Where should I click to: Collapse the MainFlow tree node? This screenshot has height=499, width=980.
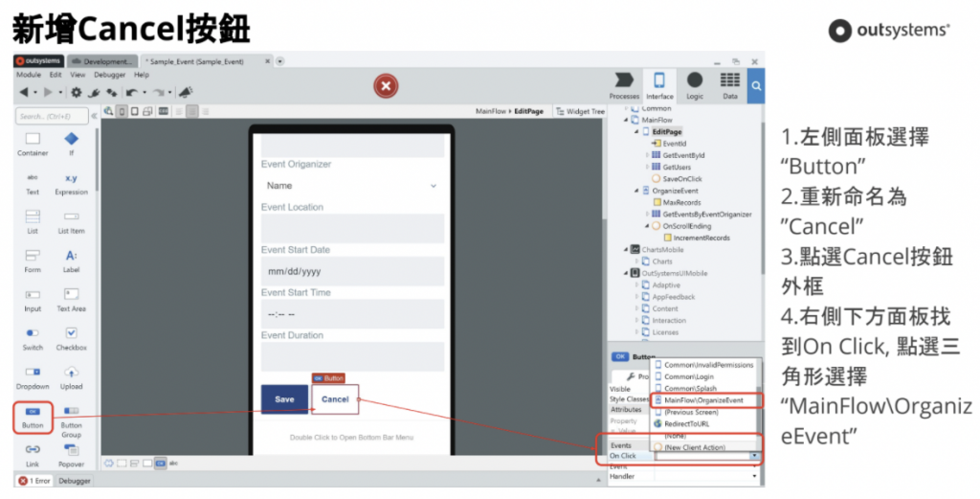(x=626, y=120)
